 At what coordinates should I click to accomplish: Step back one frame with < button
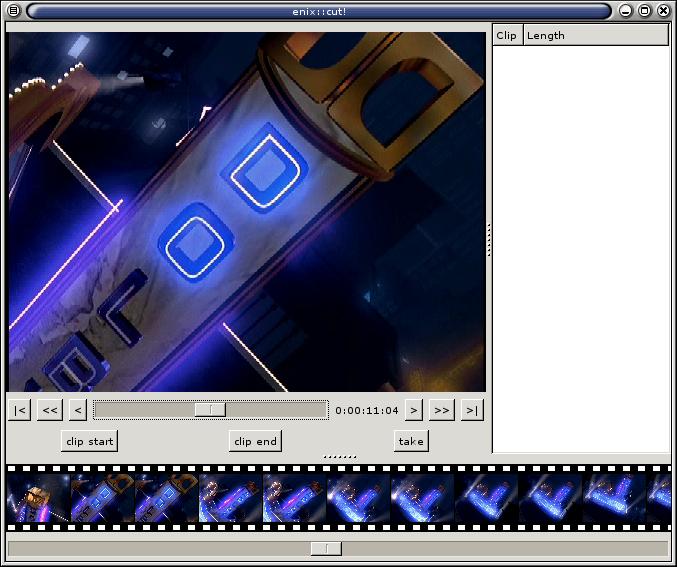[78, 410]
